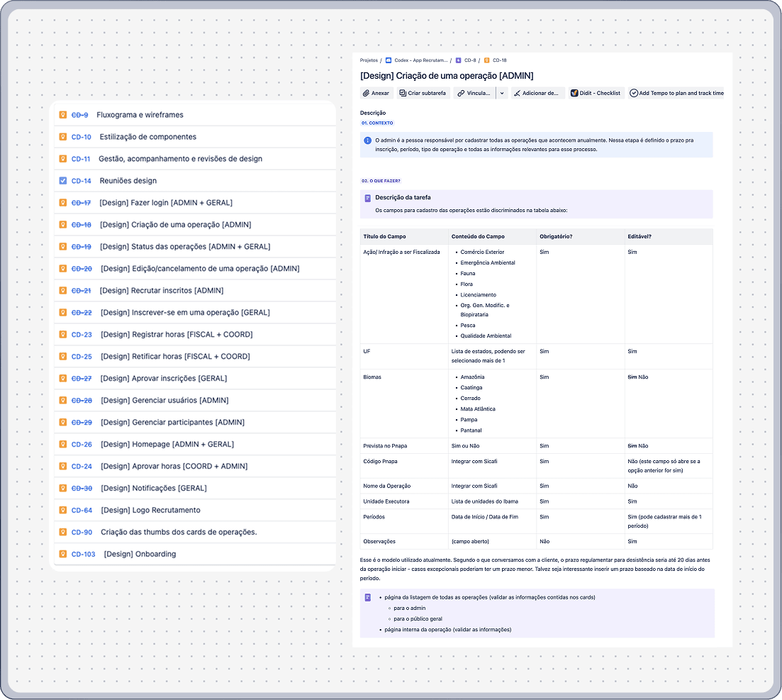
Task: Open the Vincular dropdown chevron
Action: tap(502, 93)
